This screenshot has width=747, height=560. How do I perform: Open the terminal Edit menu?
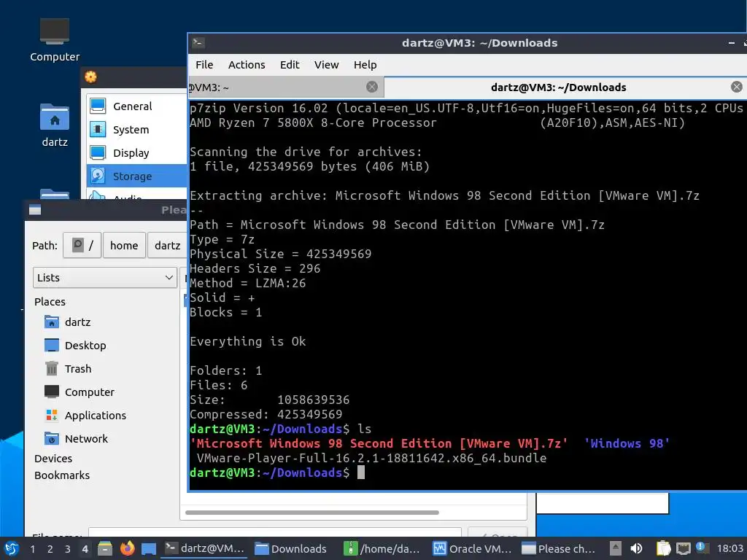point(289,65)
